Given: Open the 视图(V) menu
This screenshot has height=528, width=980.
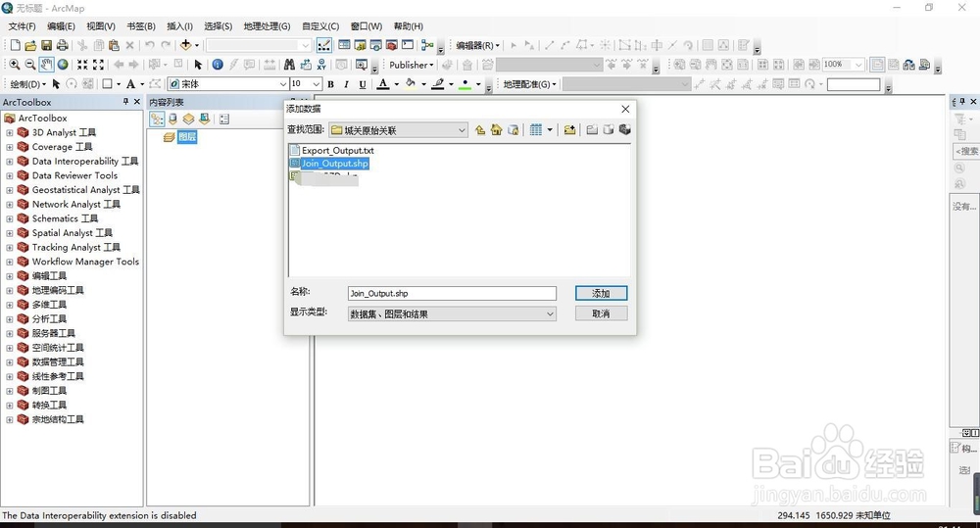Looking at the screenshot, I should pyautogui.click(x=101, y=26).
